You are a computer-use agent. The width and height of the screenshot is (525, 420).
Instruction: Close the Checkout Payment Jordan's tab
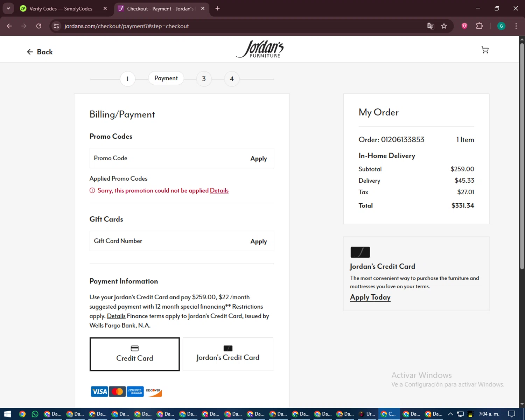coord(203,8)
